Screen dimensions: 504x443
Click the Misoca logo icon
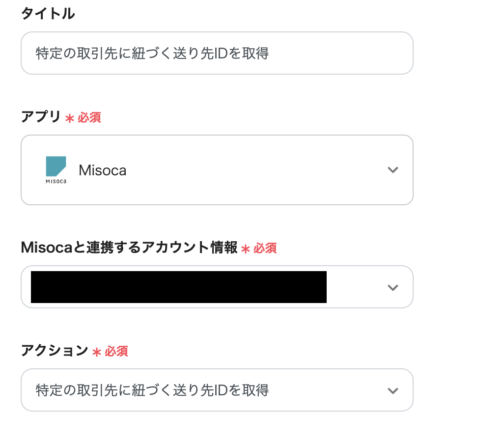pyautogui.click(x=56, y=169)
